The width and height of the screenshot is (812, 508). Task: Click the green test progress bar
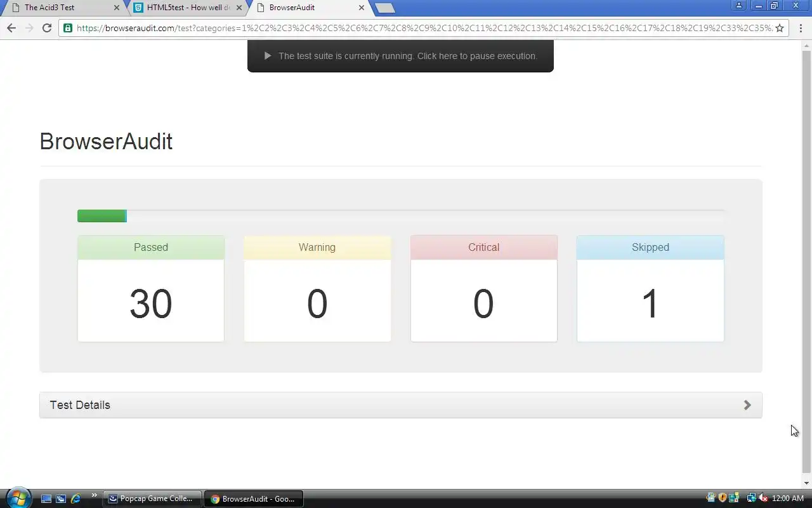pos(101,216)
